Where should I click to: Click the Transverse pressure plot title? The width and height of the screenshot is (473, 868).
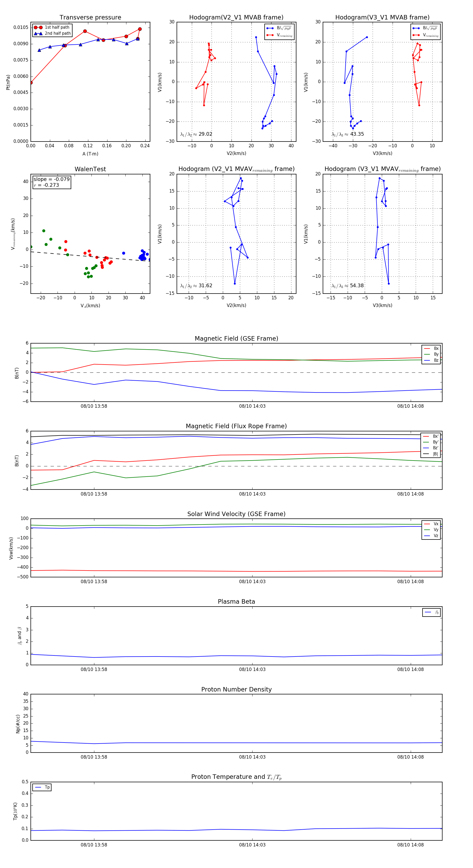(90, 17)
